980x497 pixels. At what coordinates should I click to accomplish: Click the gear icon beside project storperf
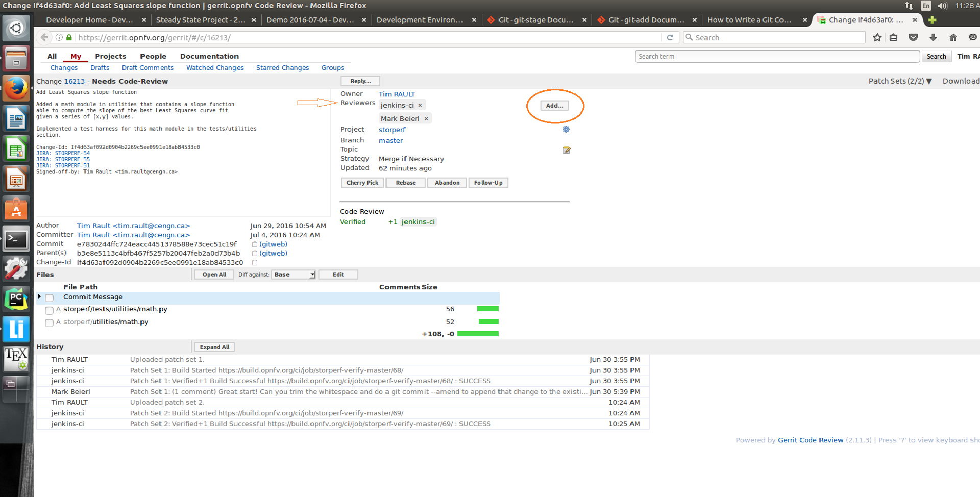point(566,130)
